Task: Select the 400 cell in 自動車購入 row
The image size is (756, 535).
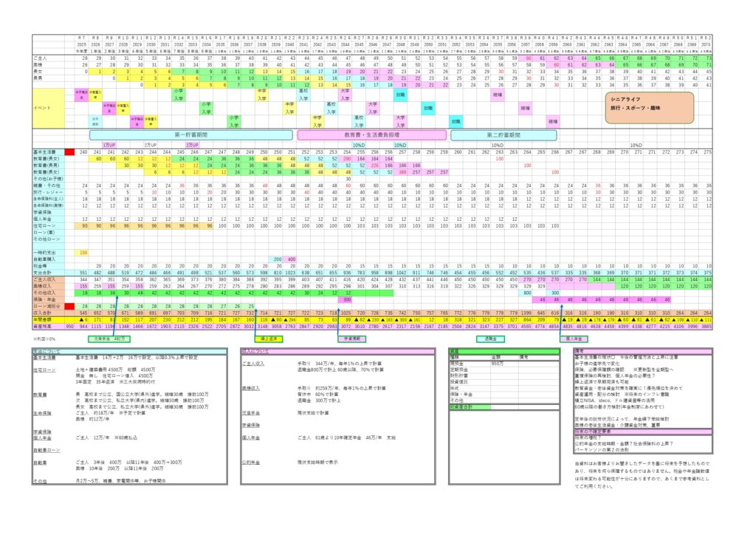Action: tap(290, 259)
